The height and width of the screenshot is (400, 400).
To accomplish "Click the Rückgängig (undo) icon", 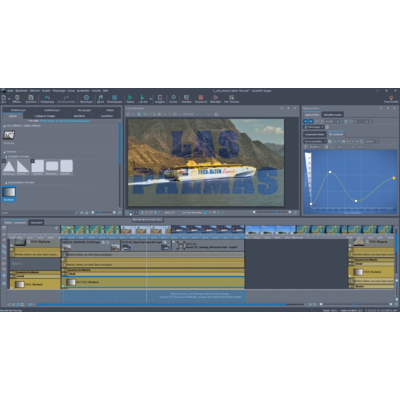I will coord(47,98).
